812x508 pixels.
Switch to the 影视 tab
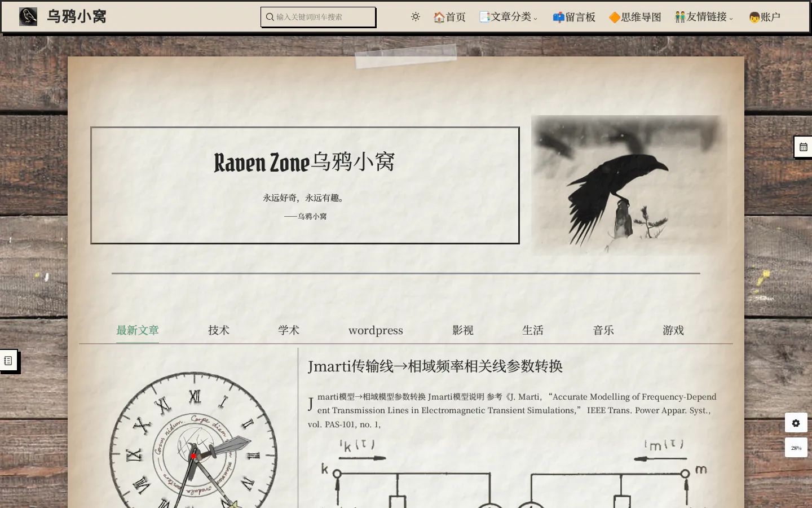click(x=463, y=330)
